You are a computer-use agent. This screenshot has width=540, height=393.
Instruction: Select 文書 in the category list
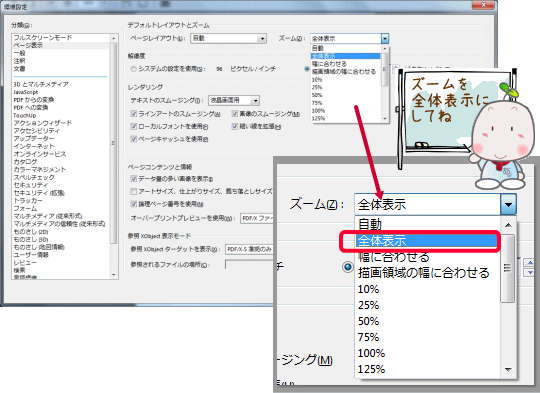(20, 69)
